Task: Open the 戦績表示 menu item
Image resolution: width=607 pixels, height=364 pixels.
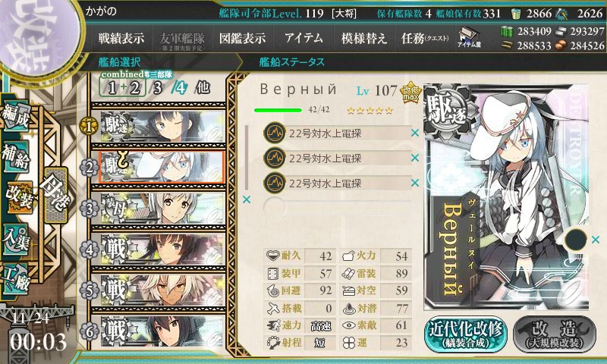Action: click(x=121, y=38)
